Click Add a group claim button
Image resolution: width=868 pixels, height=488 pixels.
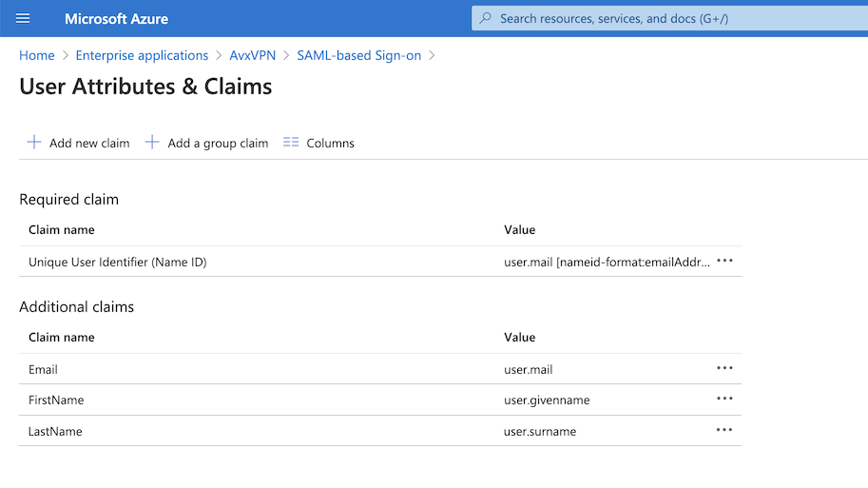coord(218,144)
